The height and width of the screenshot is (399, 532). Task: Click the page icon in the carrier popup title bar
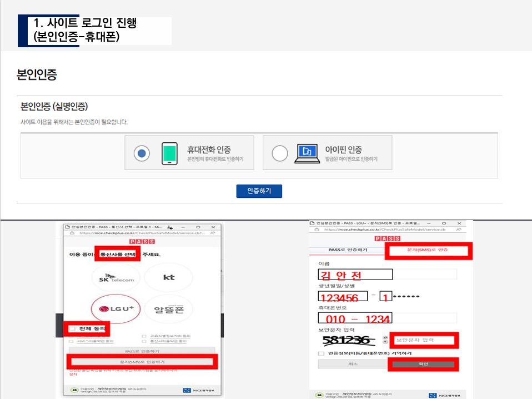point(67,227)
